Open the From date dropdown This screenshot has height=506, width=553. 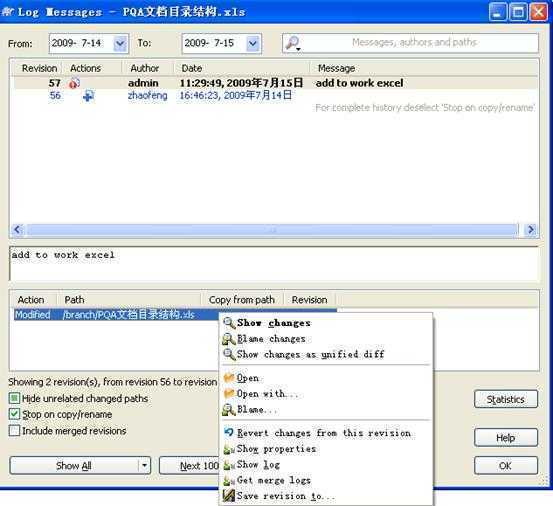coord(120,43)
